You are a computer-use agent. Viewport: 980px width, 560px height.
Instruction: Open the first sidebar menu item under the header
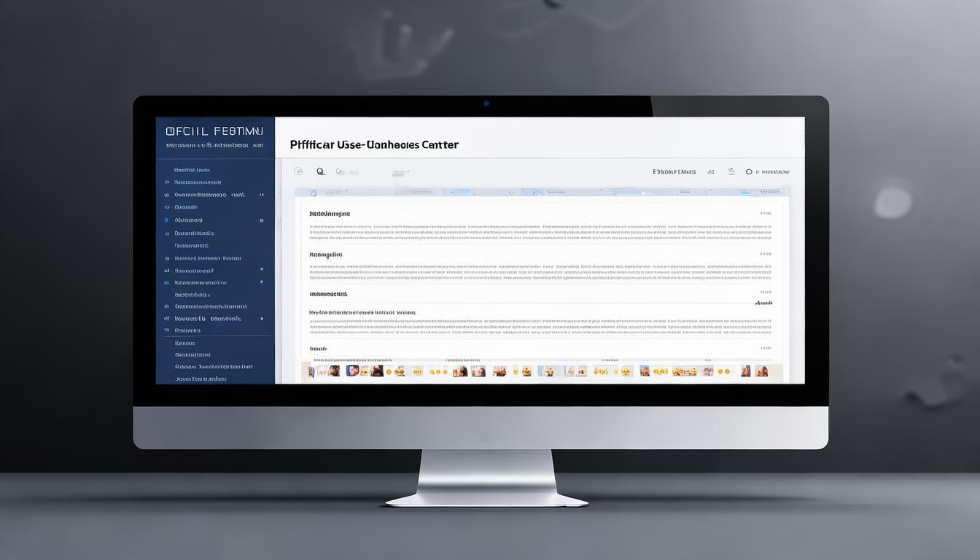[192, 170]
